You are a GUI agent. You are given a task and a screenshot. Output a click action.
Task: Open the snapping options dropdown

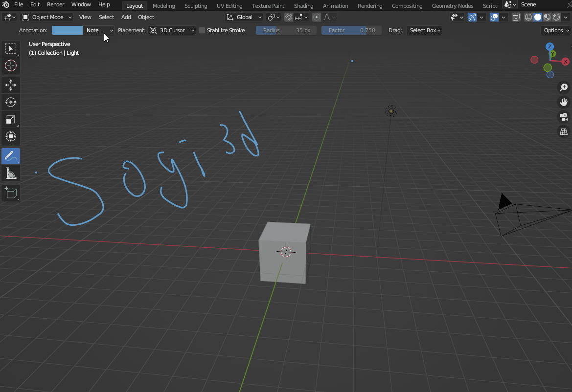click(301, 17)
